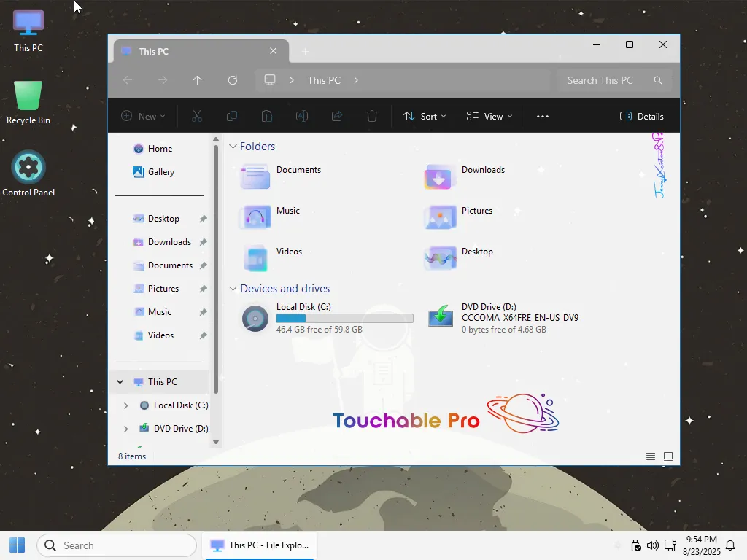
Task: Click the Paste clipboard icon
Action: [x=267, y=116]
